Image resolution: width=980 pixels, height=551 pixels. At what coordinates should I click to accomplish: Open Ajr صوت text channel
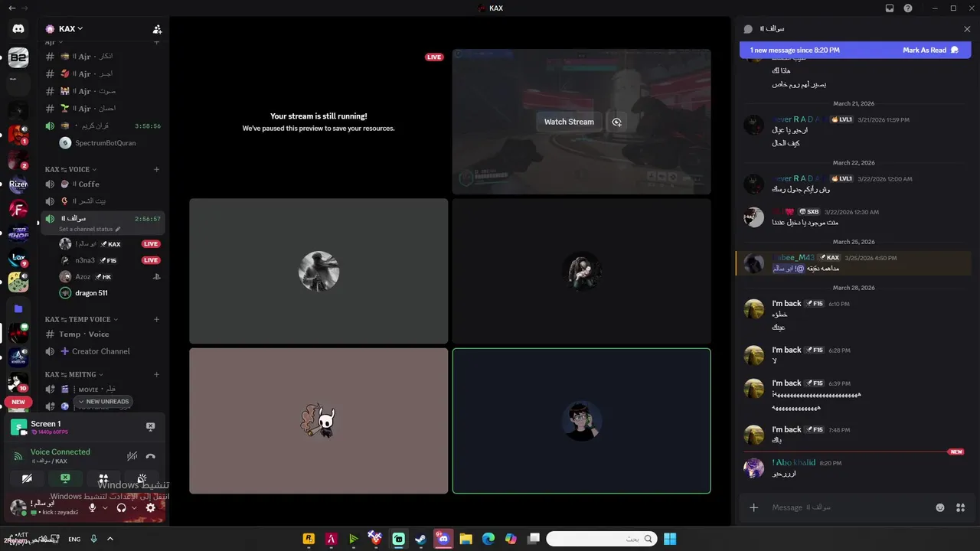tap(103, 91)
